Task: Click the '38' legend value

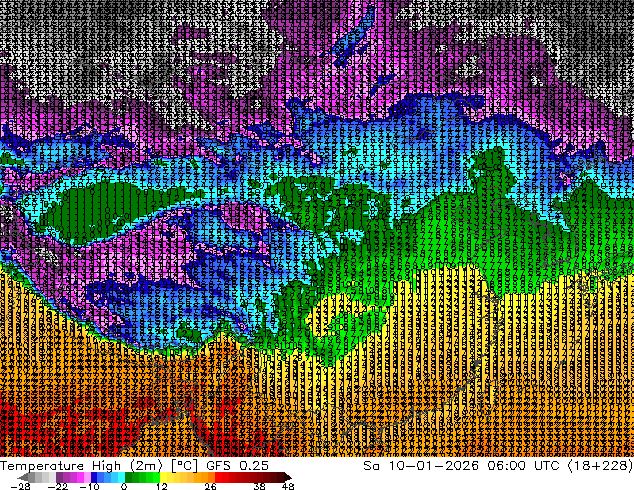Action: pos(260,486)
